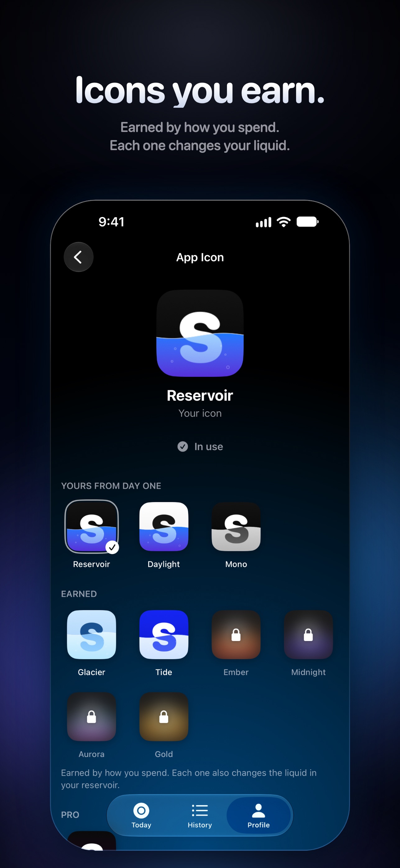Tap the In use status indicator

point(200,446)
